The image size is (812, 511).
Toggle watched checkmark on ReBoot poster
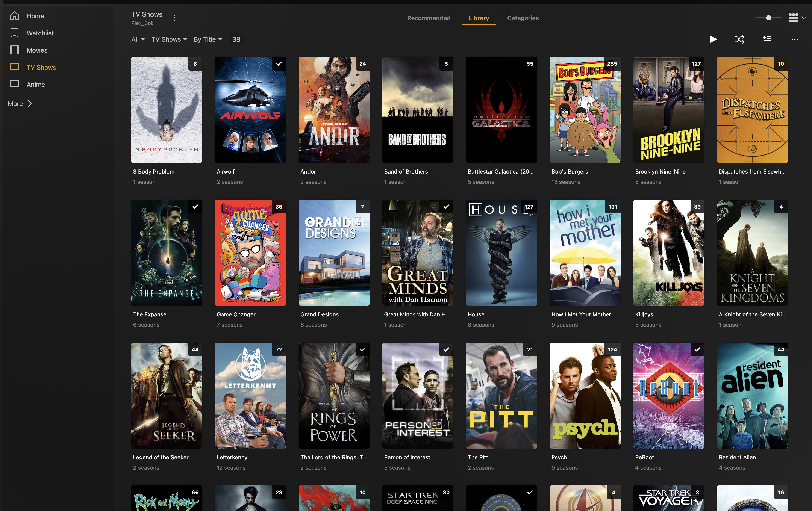(697, 349)
